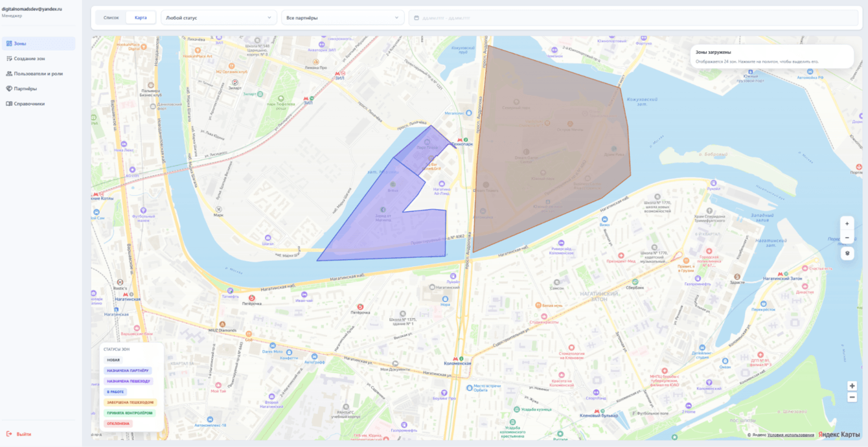Click the Перекрёсток store map icon
Image resolution: width=868 pixels, height=447 pixels.
point(763,304)
